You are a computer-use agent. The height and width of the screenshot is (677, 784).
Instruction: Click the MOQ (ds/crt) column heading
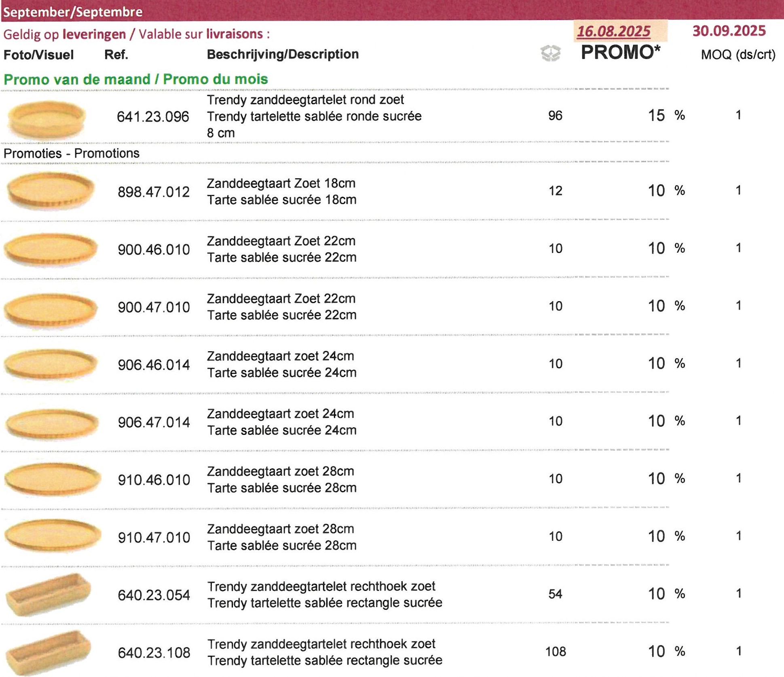[738, 55]
